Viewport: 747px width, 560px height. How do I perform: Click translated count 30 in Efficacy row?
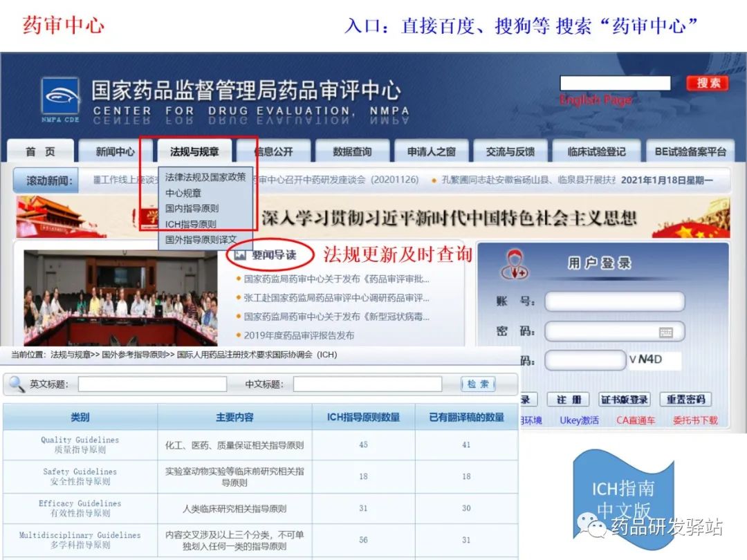466,508
